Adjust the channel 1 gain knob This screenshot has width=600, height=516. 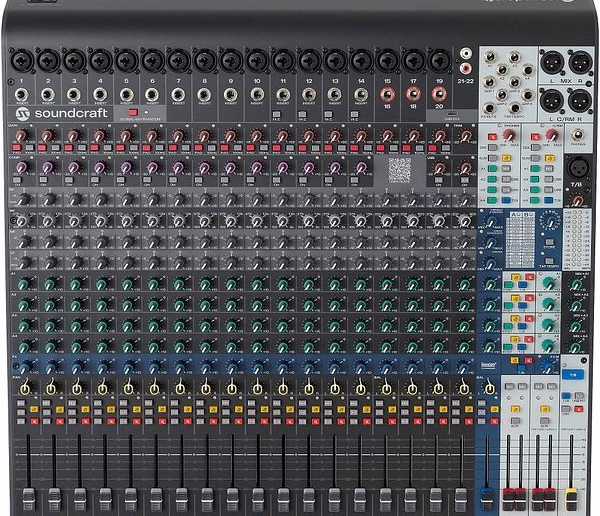(21, 135)
